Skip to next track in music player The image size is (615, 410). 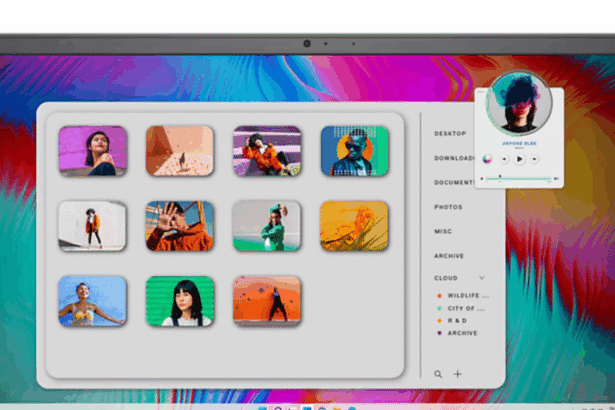[536, 159]
